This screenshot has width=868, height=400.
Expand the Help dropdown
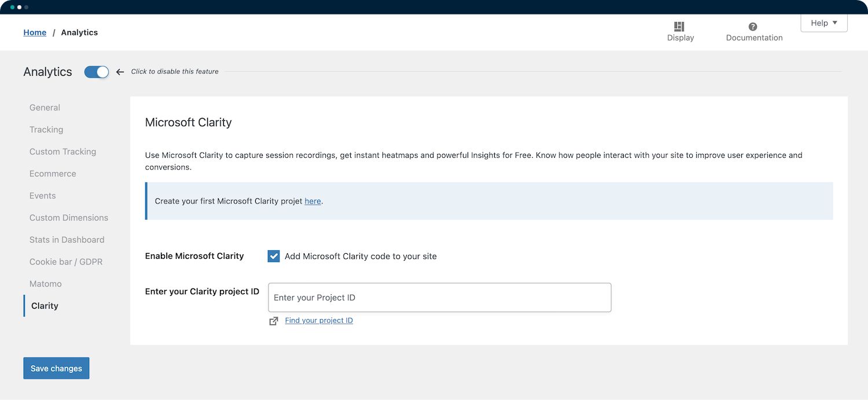point(824,23)
